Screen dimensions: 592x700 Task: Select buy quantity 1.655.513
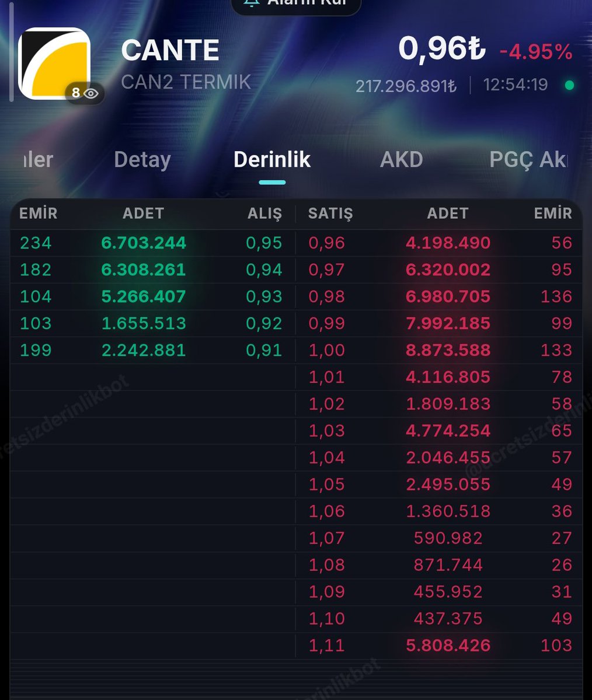(144, 323)
